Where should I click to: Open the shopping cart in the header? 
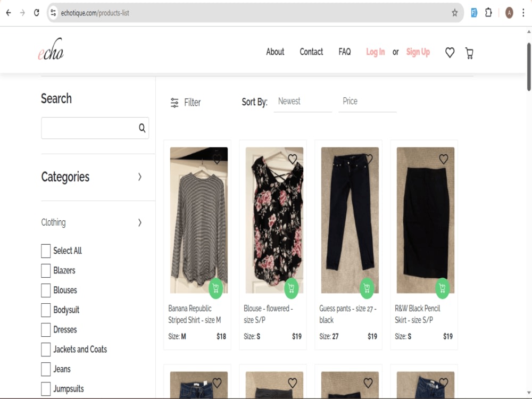[470, 53]
